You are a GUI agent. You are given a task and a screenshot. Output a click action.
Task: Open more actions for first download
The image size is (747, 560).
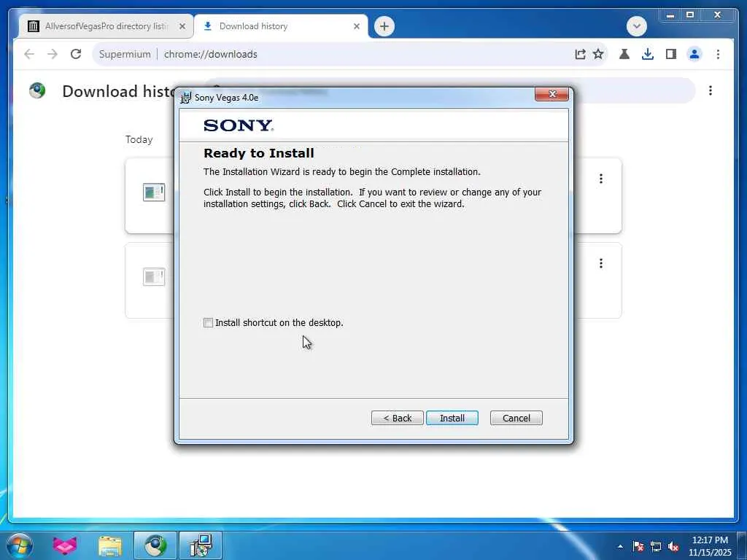point(601,179)
